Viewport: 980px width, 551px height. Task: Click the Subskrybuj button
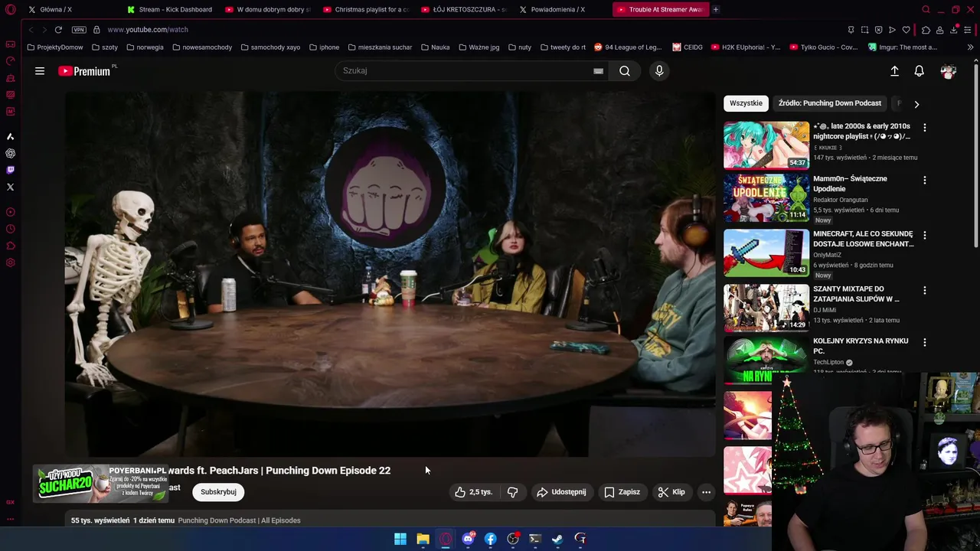click(x=218, y=492)
